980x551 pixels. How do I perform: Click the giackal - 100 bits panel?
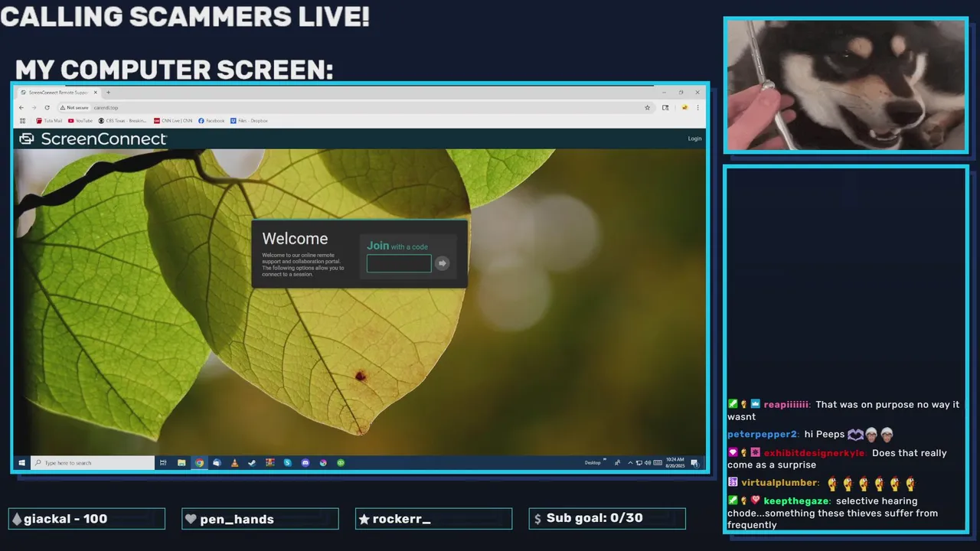click(x=87, y=519)
